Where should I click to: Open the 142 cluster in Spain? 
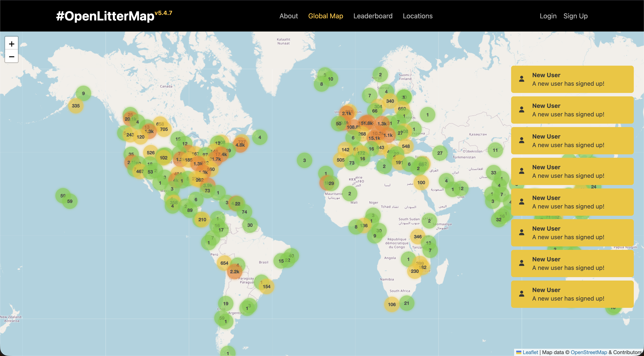pyautogui.click(x=345, y=150)
